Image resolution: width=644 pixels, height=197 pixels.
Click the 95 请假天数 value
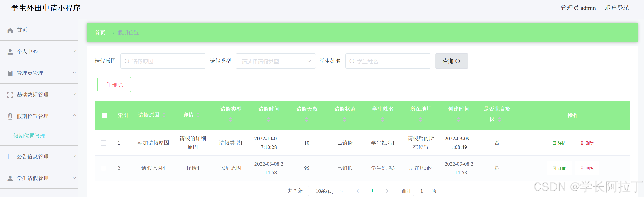coord(307,168)
